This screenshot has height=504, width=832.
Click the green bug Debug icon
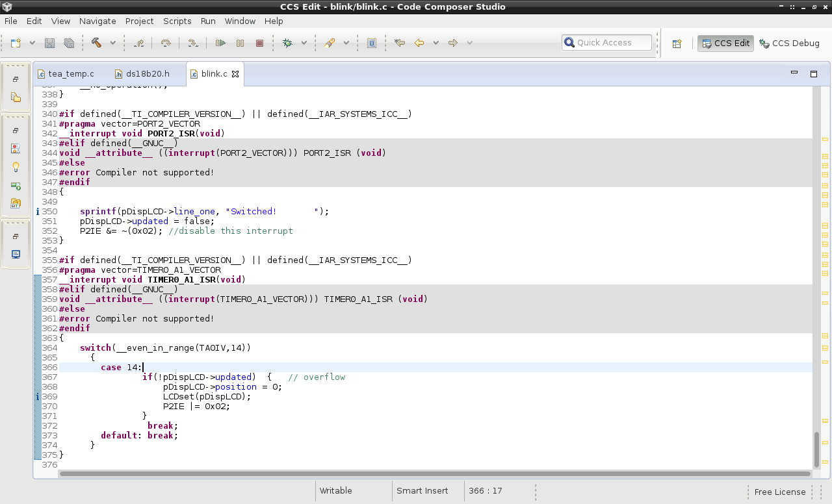point(287,43)
